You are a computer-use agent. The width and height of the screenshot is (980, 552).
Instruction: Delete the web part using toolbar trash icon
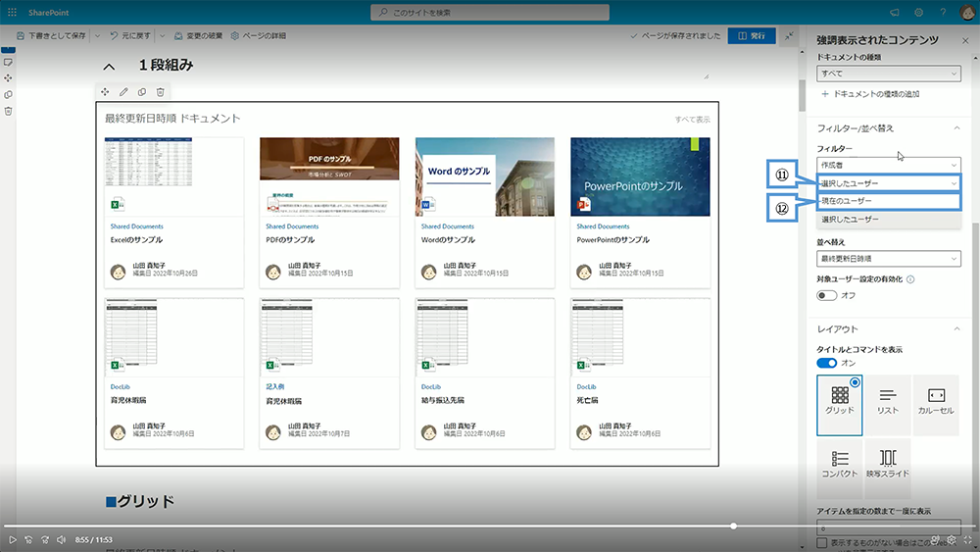pos(160,92)
